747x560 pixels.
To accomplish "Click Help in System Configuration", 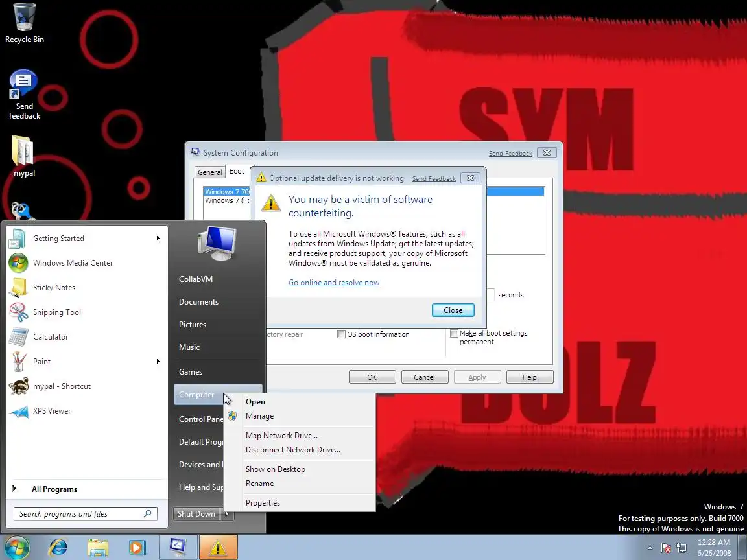I will (x=530, y=377).
